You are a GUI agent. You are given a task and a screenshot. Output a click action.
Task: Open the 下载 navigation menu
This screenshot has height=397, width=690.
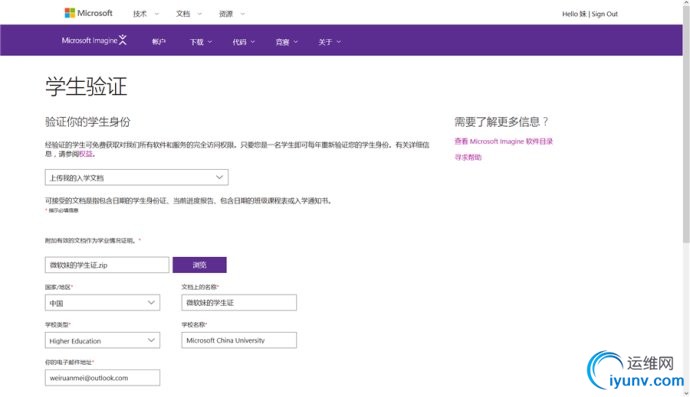coord(201,42)
